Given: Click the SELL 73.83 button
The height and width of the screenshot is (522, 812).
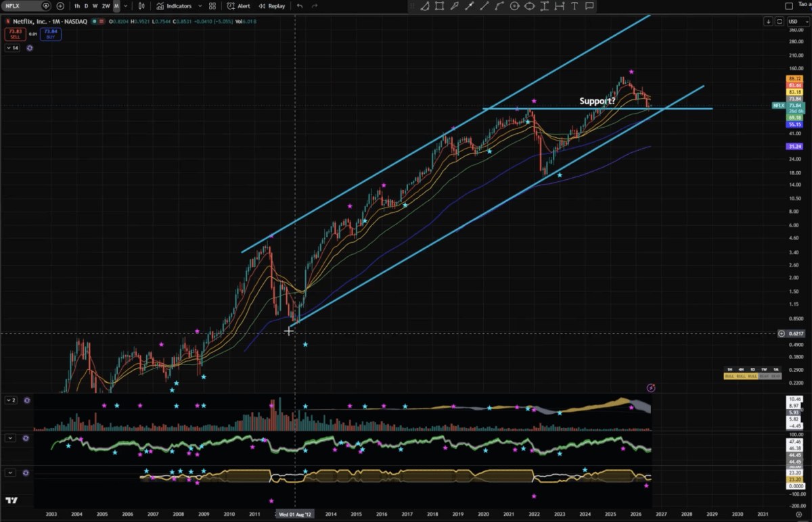Looking at the screenshot, I should coord(15,34).
